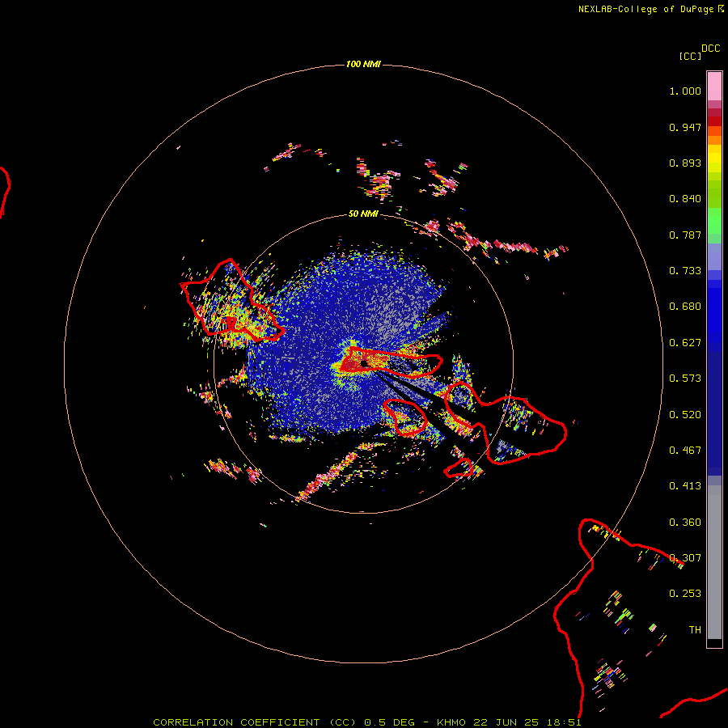The width and height of the screenshot is (728, 728).
Task: Click the 0.253 color scale label
Action: coord(685,594)
